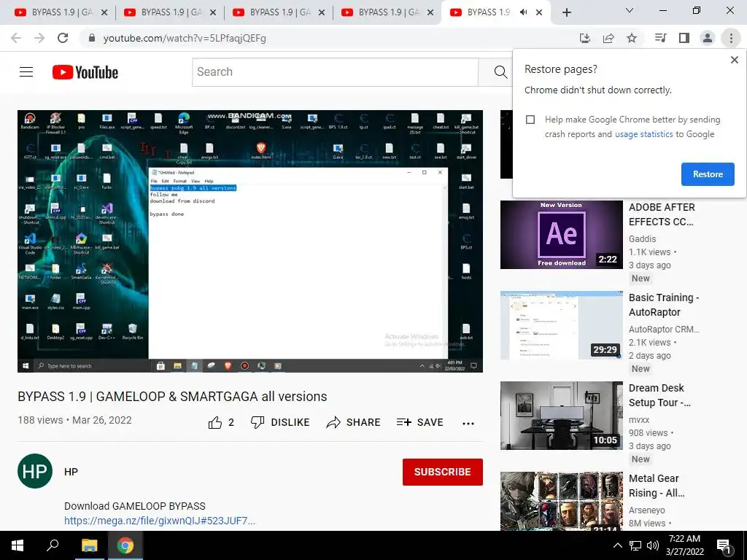The image size is (747, 560).
Task: Click the video player to pause
Action: tap(250, 241)
